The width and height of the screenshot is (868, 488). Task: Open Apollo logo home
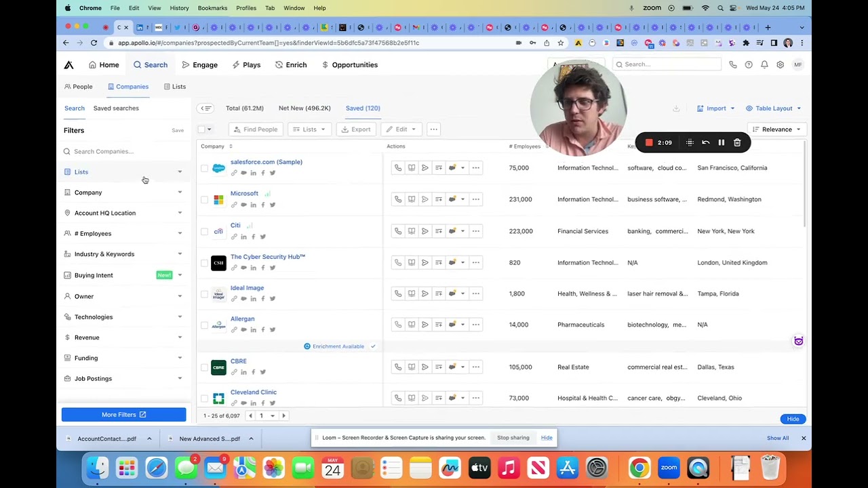pos(68,65)
